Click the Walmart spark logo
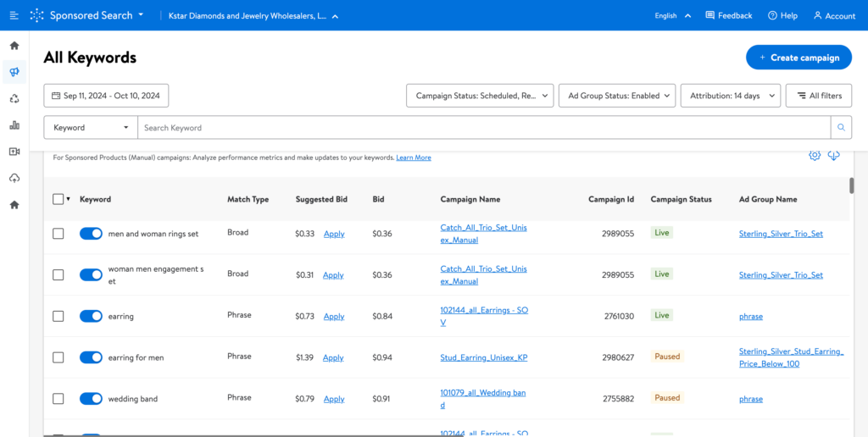This screenshot has height=437, width=868. coord(37,15)
